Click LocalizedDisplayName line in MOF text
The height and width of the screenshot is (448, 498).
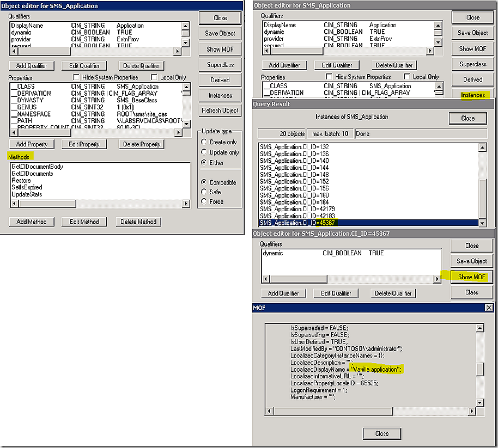click(346, 369)
